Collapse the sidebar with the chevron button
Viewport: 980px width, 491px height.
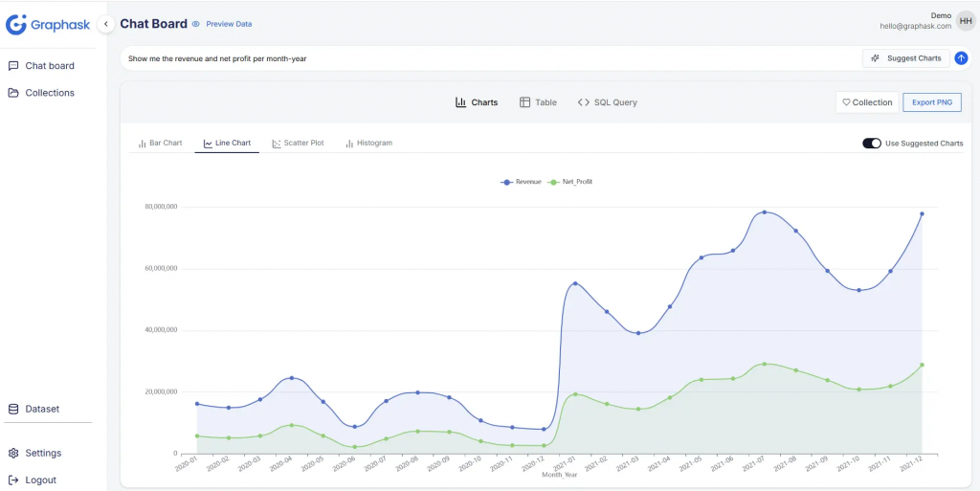[x=106, y=24]
